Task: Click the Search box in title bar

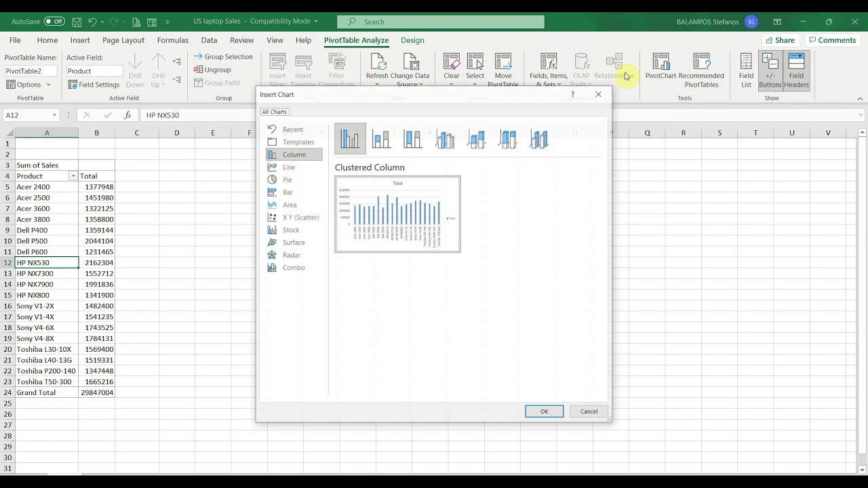Action: coord(441,22)
